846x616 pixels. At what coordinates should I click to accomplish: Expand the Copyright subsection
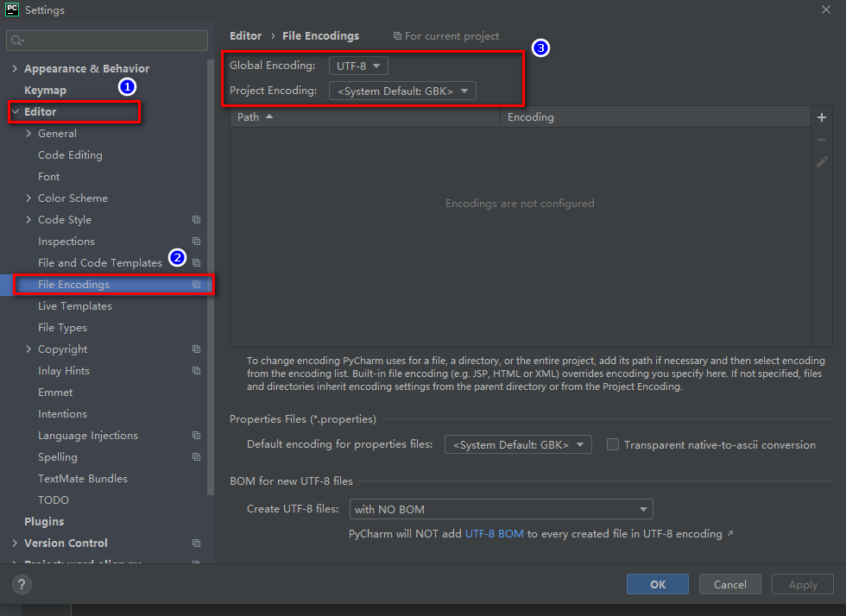pyautogui.click(x=28, y=349)
